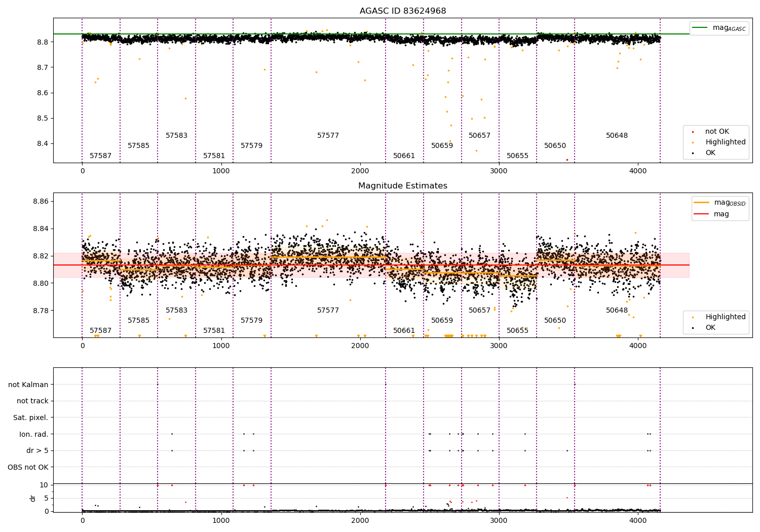The image size is (760, 532).
Task: Click y-axis tick 8.4 in top plot
Action: pyautogui.click(x=43, y=144)
